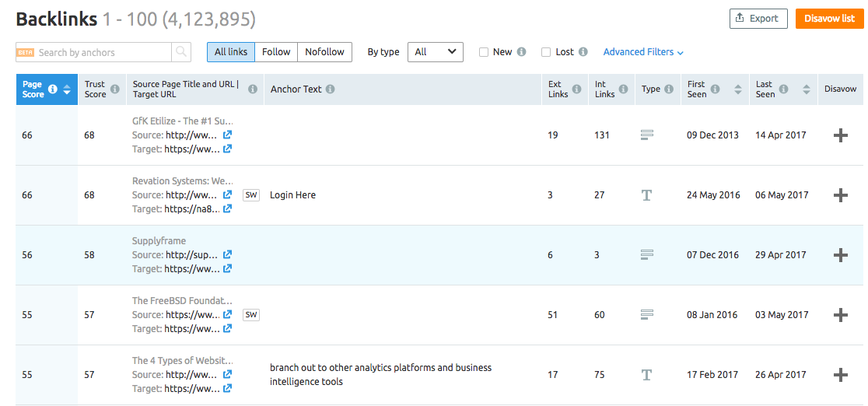Click the Login Here anchor text
Image resolution: width=868 pixels, height=406 pixels.
293,195
